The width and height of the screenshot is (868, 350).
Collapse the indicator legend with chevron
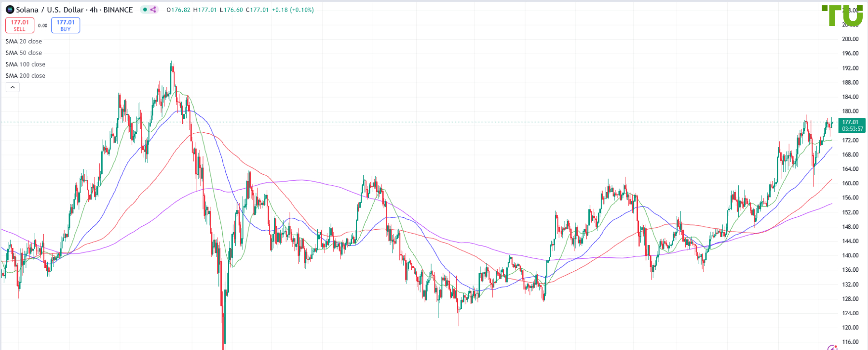pos(13,87)
